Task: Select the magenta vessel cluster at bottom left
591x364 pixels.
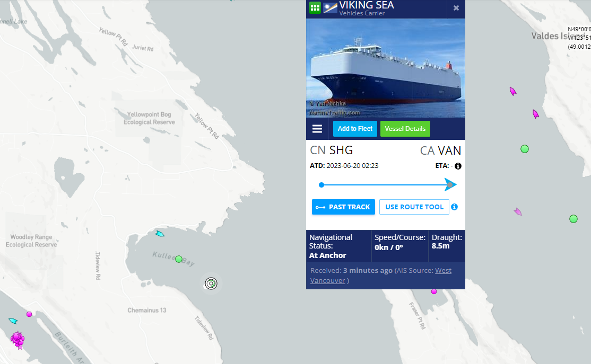Action: point(18,340)
